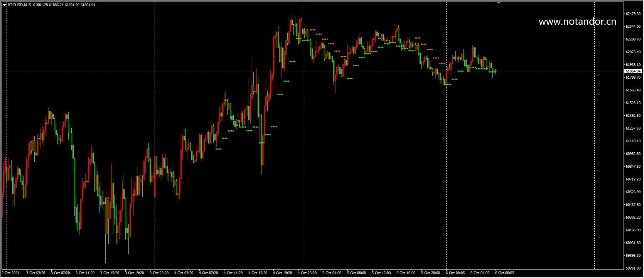This screenshot has height=278, width=644.
Task: Click the 61798.70 price scale value
Action: pos(633,78)
